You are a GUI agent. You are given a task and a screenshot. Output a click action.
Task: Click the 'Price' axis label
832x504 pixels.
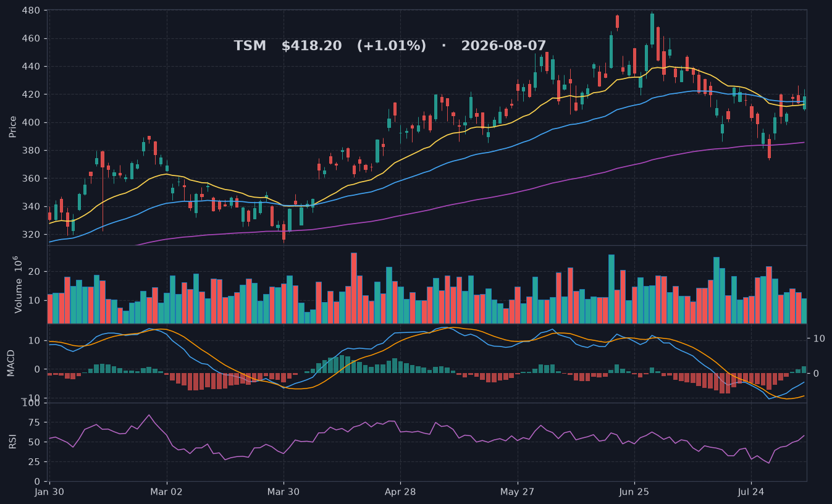(12, 126)
